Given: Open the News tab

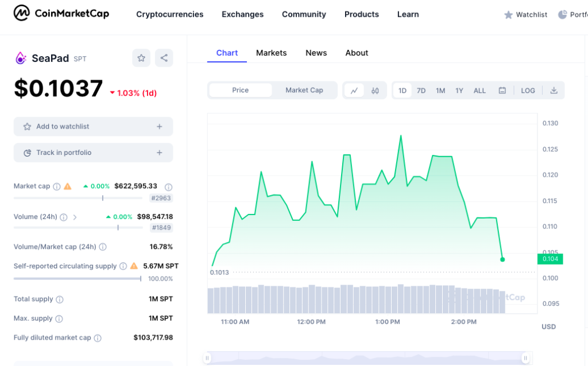Looking at the screenshot, I should pyautogui.click(x=316, y=53).
